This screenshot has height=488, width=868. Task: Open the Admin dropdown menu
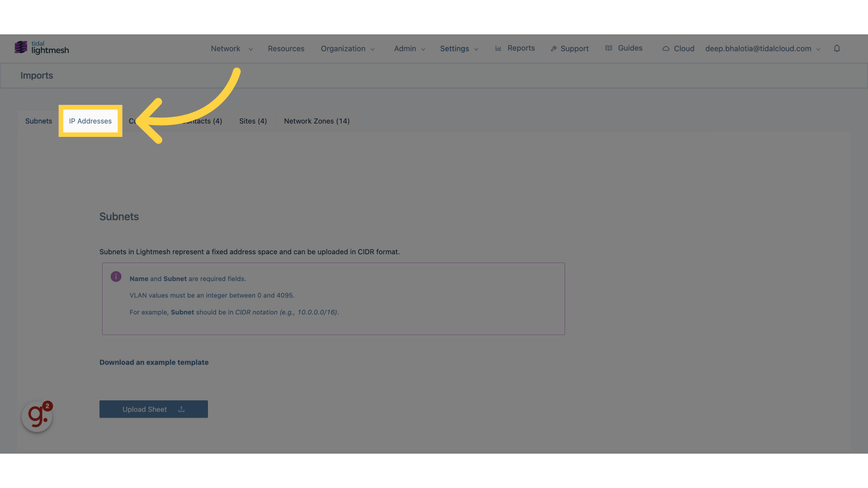pos(409,48)
